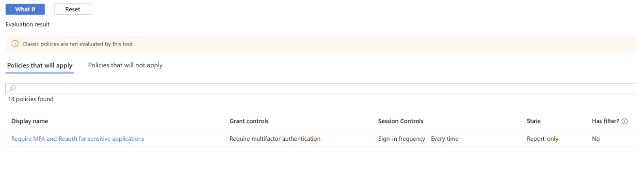Click the 14 policies found text
The height and width of the screenshot is (179, 644).
click(x=31, y=99)
